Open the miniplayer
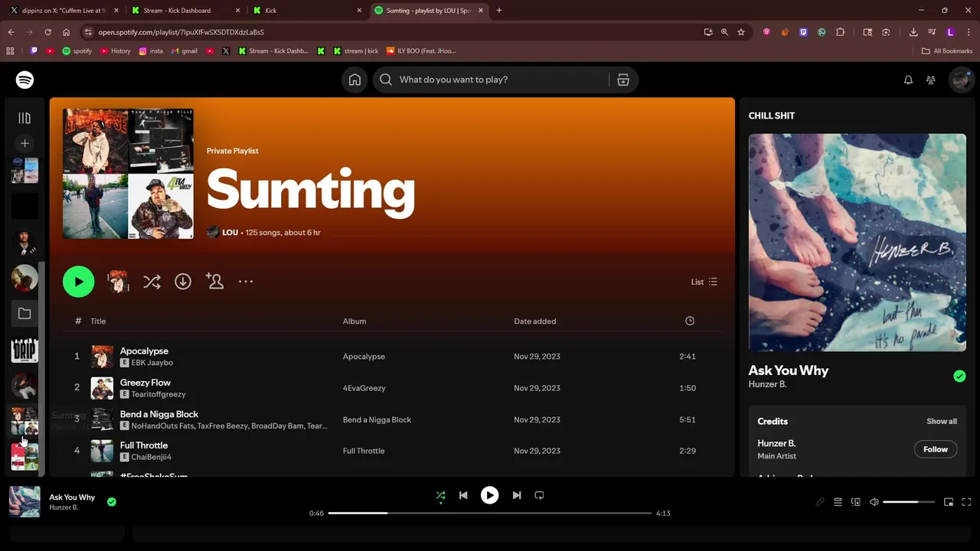This screenshot has width=980, height=551. click(x=949, y=502)
